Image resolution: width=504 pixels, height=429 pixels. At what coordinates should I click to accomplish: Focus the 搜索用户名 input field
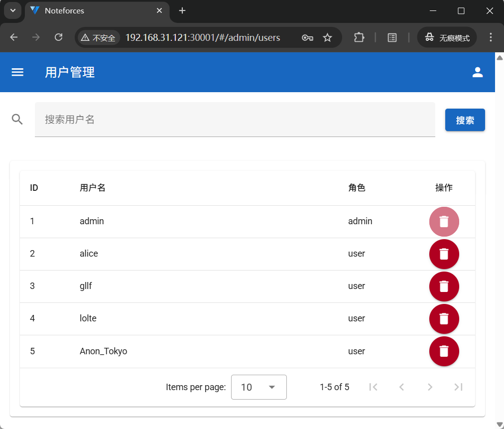235,119
